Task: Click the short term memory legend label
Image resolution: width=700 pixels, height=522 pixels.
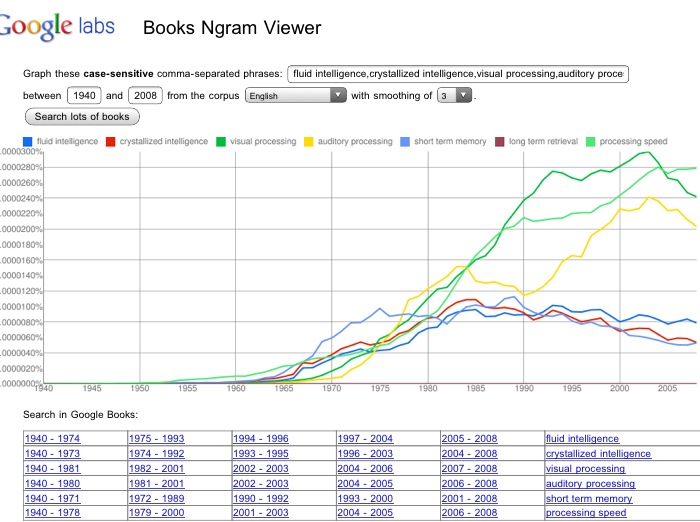Action: [x=450, y=142]
